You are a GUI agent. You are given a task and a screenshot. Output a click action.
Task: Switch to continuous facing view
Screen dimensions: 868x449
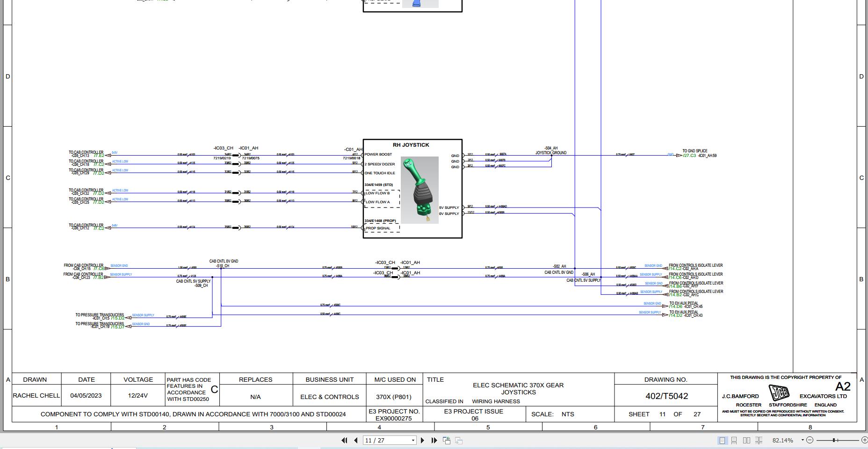point(759,440)
